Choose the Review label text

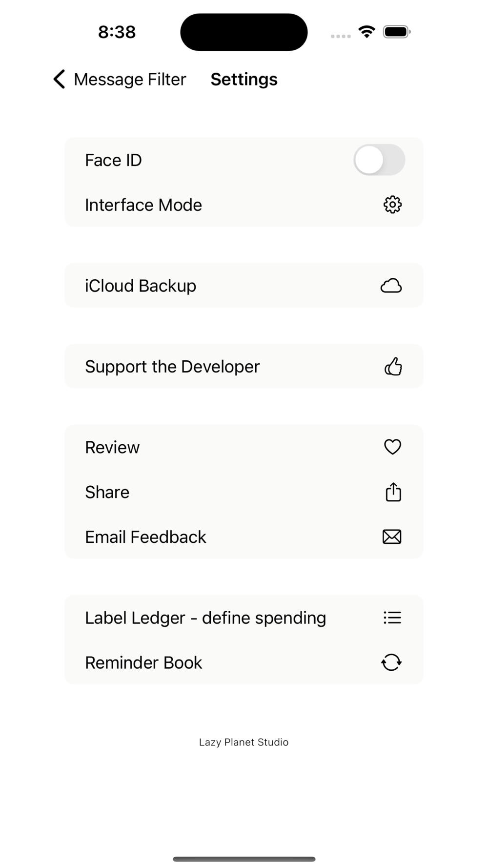pos(112,447)
